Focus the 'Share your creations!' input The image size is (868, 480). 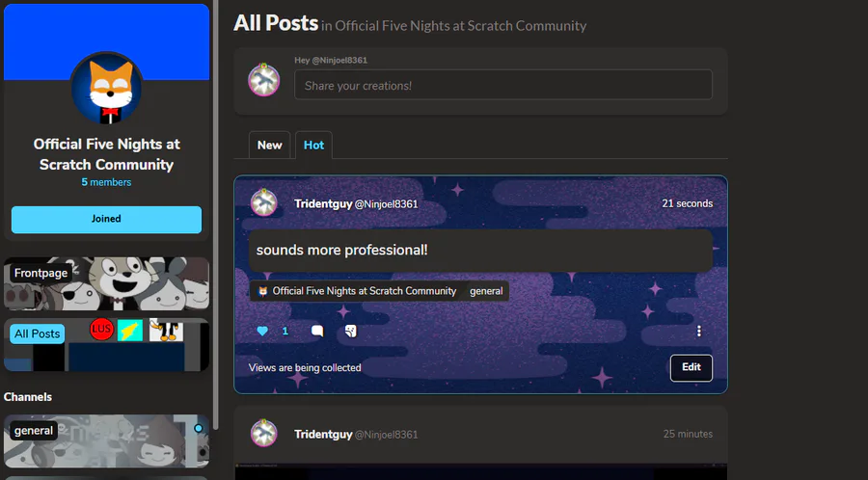[x=503, y=85]
